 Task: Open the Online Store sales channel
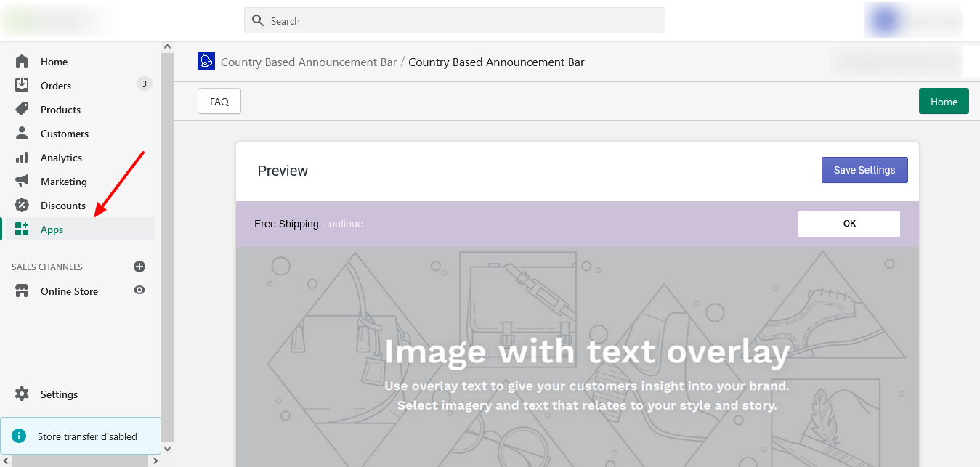point(69,291)
